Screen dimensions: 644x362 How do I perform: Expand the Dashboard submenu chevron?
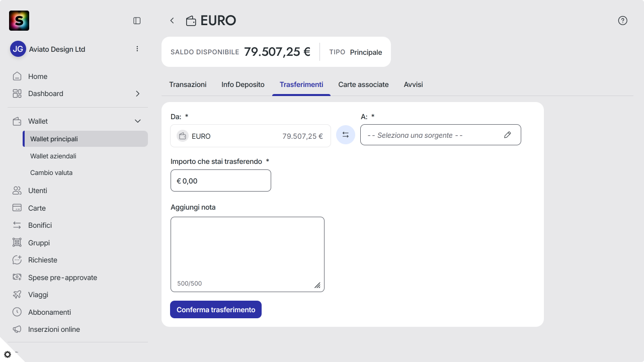coord(138,94)
